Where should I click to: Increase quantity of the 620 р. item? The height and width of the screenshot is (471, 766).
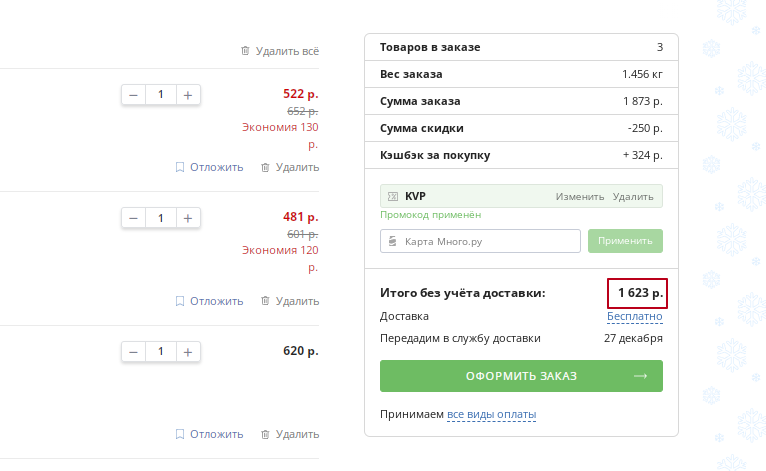pos(188,352)
